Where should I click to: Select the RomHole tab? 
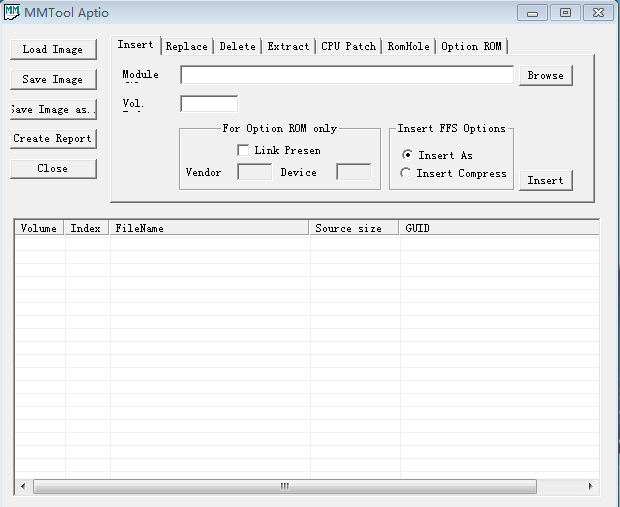[x=408, y=47]
